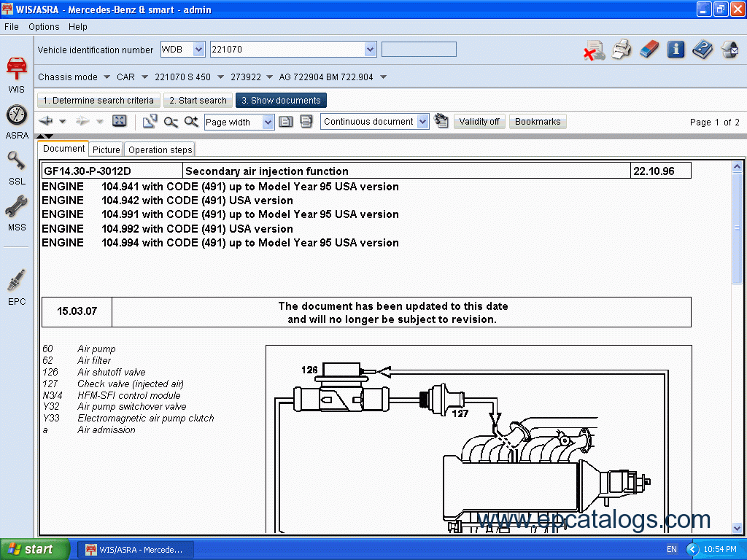Zoom in with magnifier plus
Viewport: 747px width, 560px height.
pyautogui.click(x=191, y=122)
